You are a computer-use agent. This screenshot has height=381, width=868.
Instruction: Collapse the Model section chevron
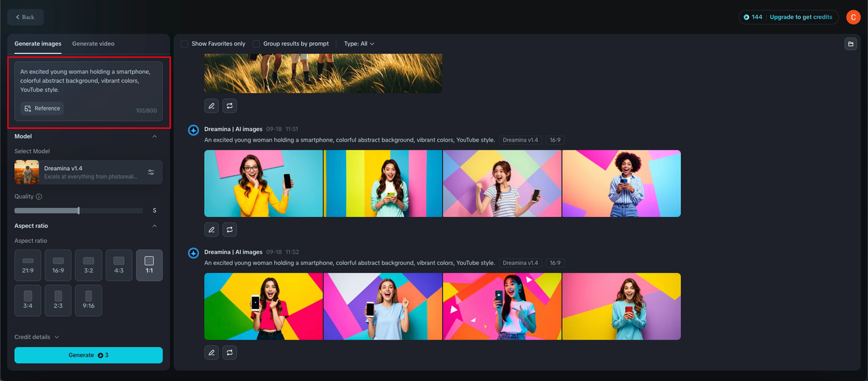coord(155,136)
